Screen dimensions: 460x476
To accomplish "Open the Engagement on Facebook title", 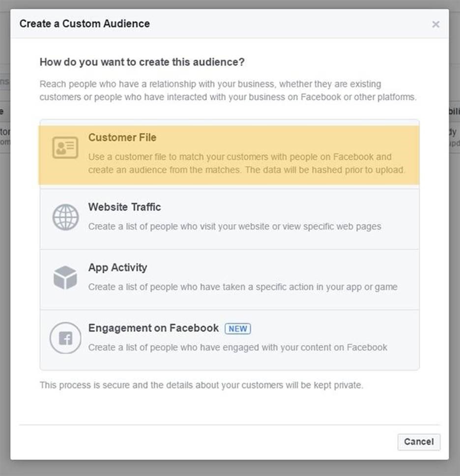I will click(153, 328).
